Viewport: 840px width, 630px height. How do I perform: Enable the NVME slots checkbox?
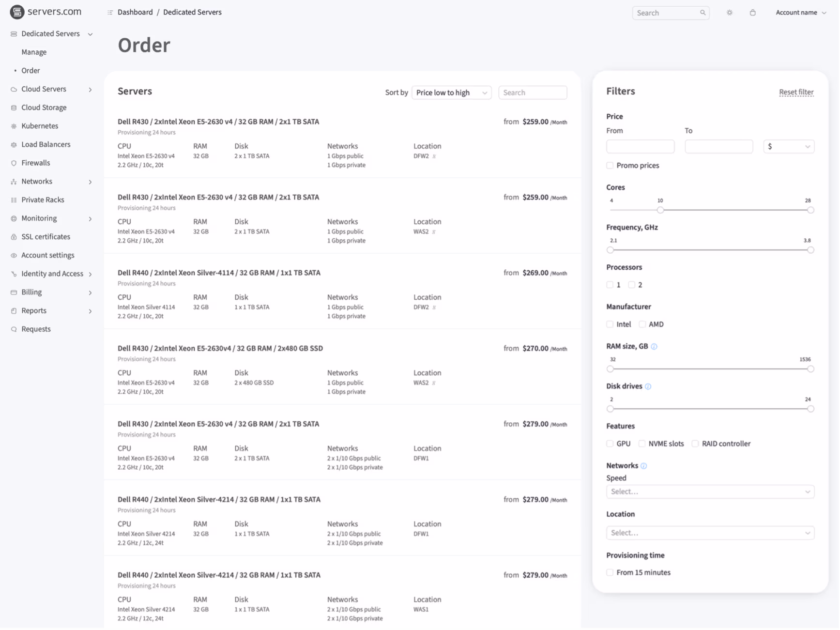click(642, 444)
